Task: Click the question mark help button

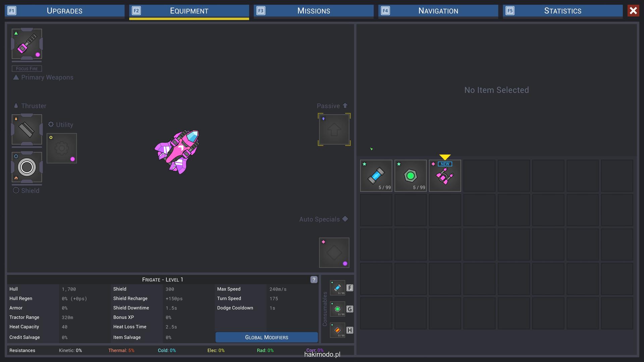Action: click(314, 280)
